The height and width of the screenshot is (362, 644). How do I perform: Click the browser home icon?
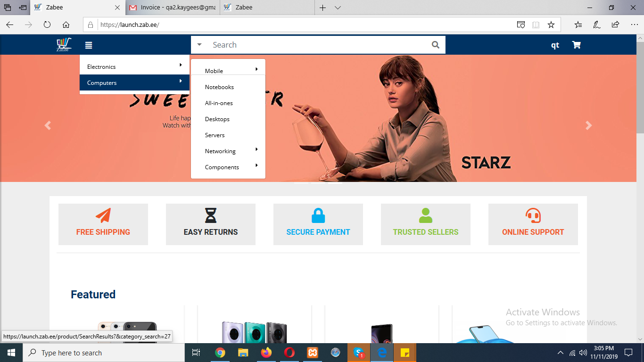tap(66, 25)
